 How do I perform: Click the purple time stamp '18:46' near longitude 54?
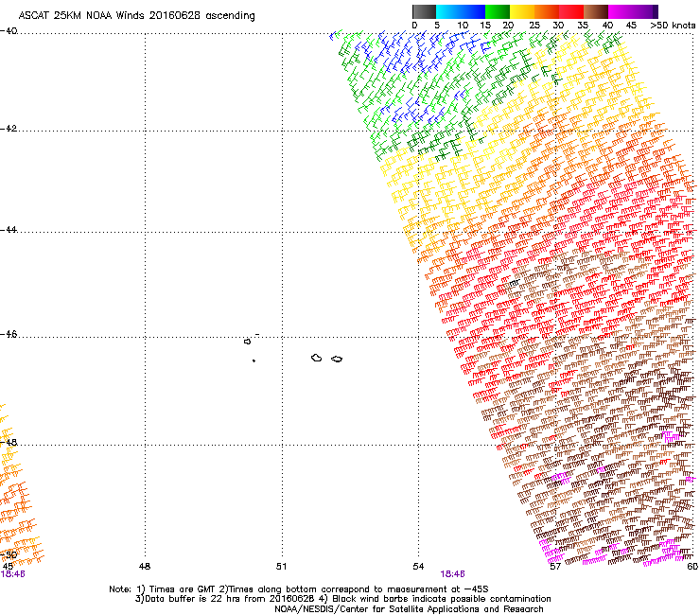[x=453, y=574]
